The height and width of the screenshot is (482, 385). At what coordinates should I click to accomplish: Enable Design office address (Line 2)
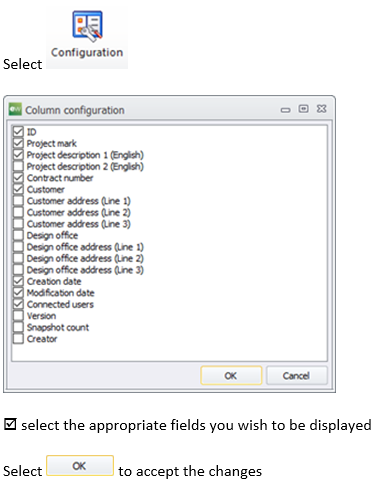[x=18, y=258]
